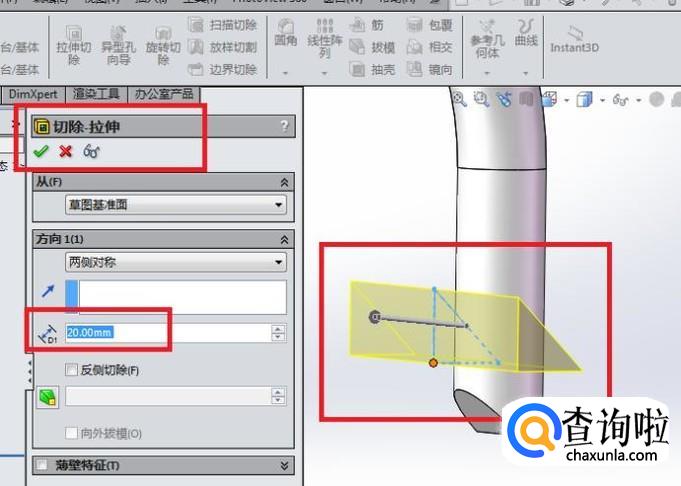The height and width of the screenshot is (486, 681).
Task: Click the green draft on/off icon
Action: (x=48, y=397)
